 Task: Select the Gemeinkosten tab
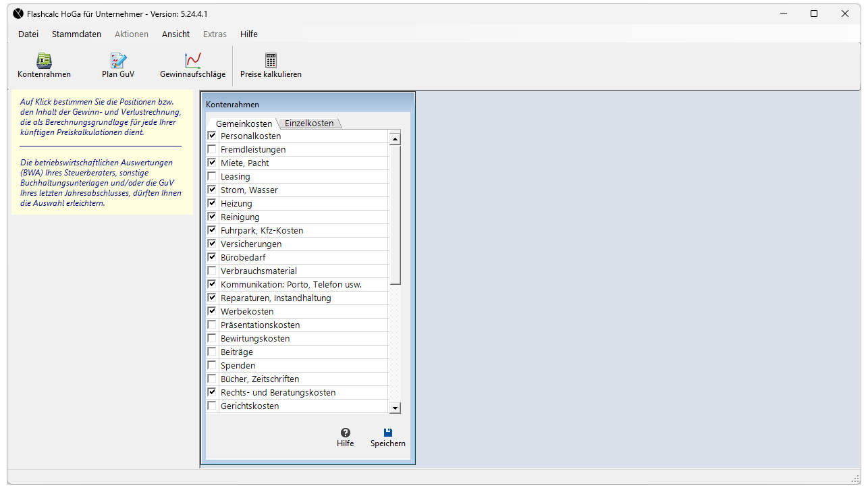(244, 124)
